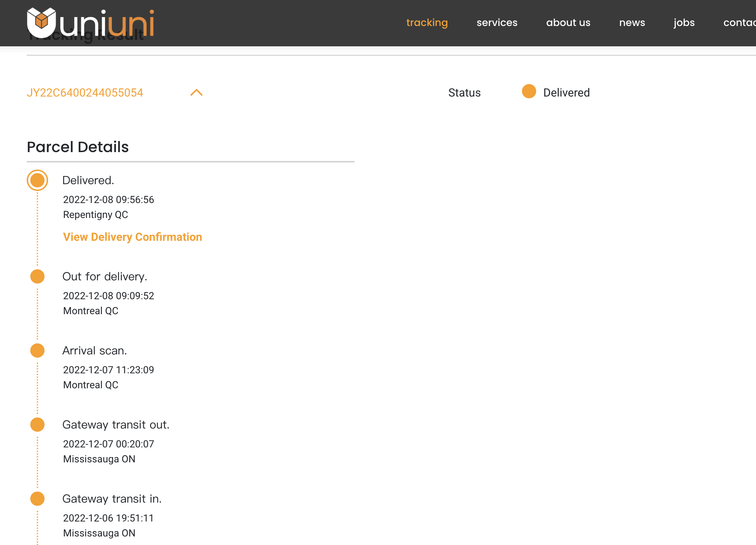Click the Arrival scan timeline dot
This screenshot has width=756, height=545.
(37, 351)
